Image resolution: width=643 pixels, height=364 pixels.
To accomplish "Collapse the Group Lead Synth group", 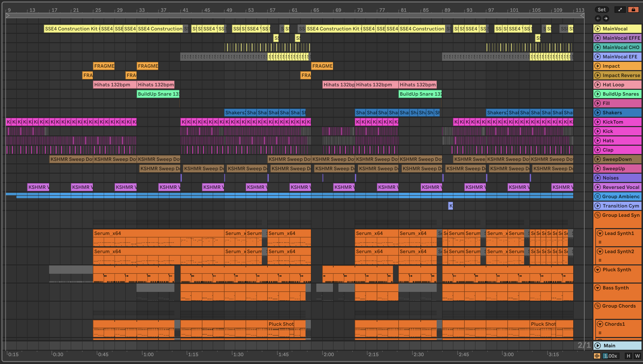I will coord(598,215).
